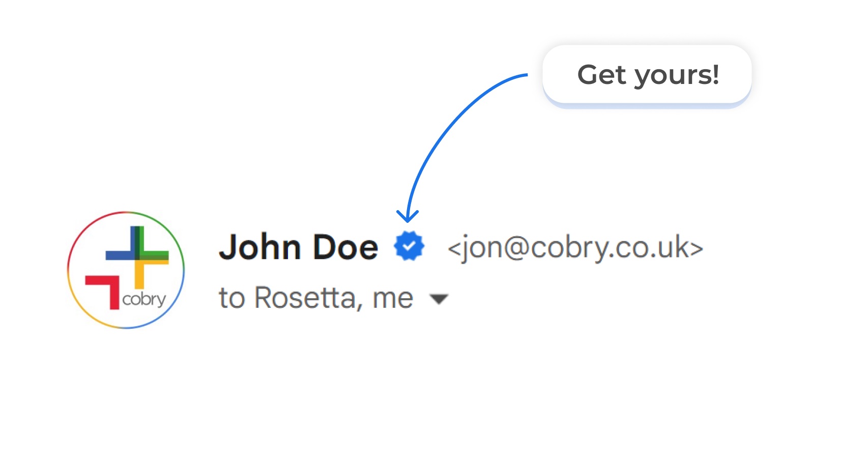The height and width of the screenshot is (459, 868).
Task: Open the Cobry sender avatar
Action: coord(126,270)
